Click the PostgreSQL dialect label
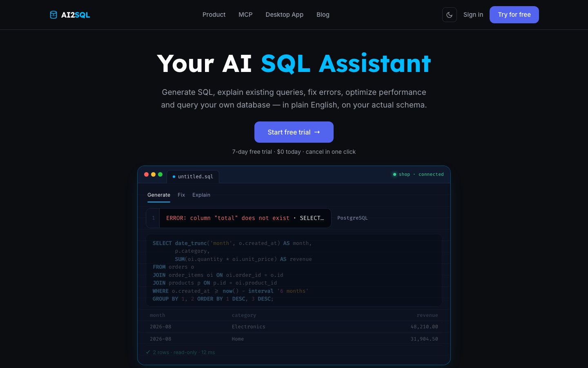The width and height of the screenshot is (588, 368). point(352,218)
